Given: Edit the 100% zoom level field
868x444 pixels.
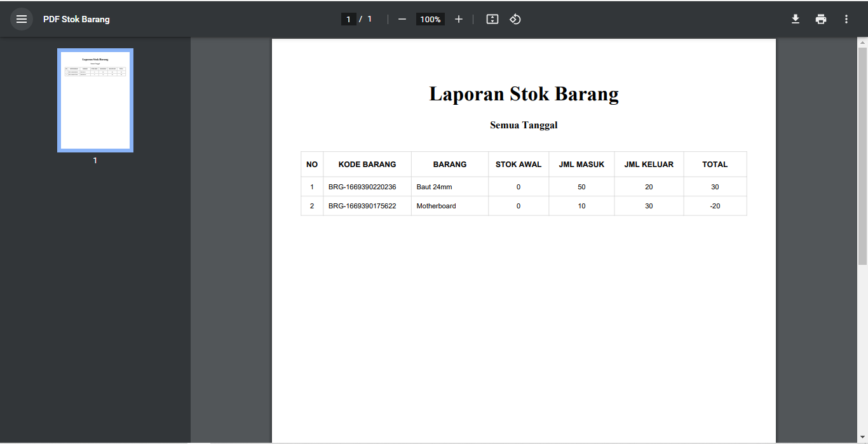Looking at the screenshot, I should tap(430, 19).
